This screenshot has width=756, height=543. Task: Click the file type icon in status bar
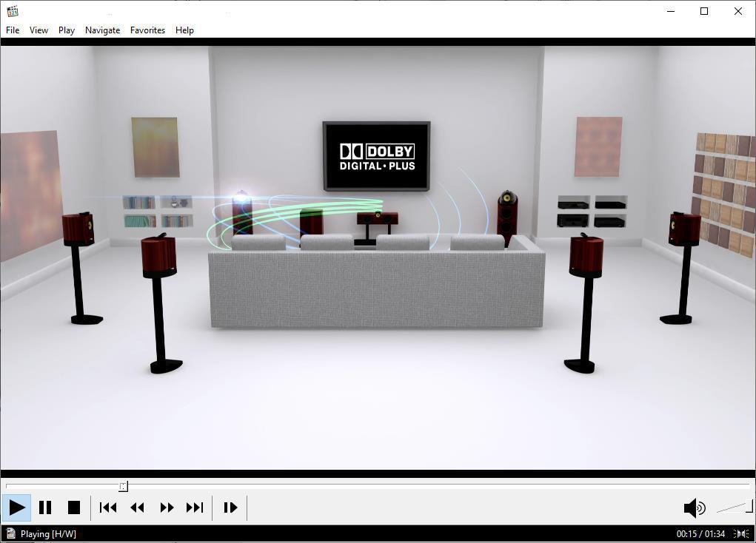pyautogui.click(x=10, y=533)
